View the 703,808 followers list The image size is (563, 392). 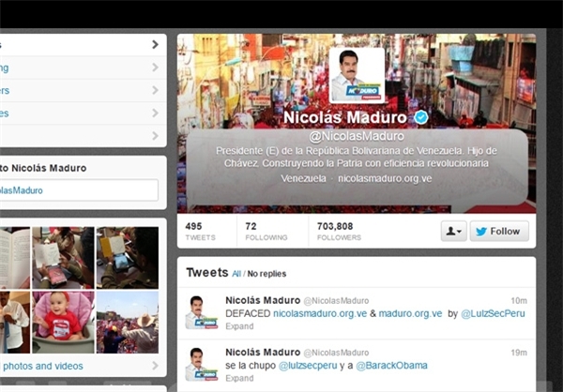coord(339,232)
